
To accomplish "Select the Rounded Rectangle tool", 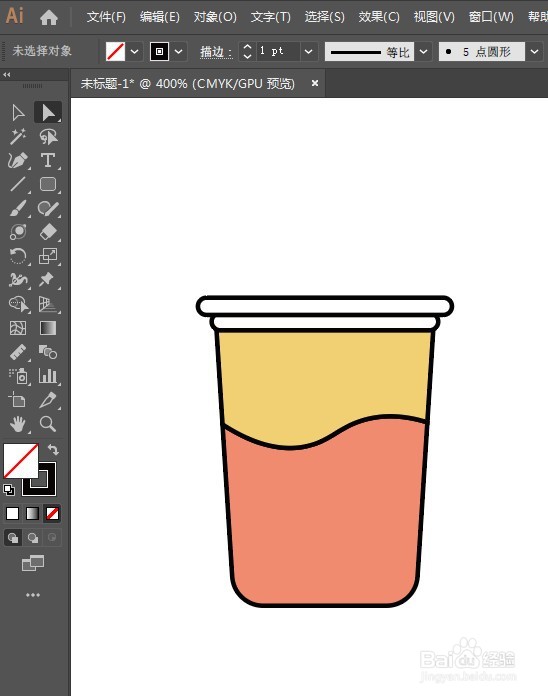I will pos(47,184).
